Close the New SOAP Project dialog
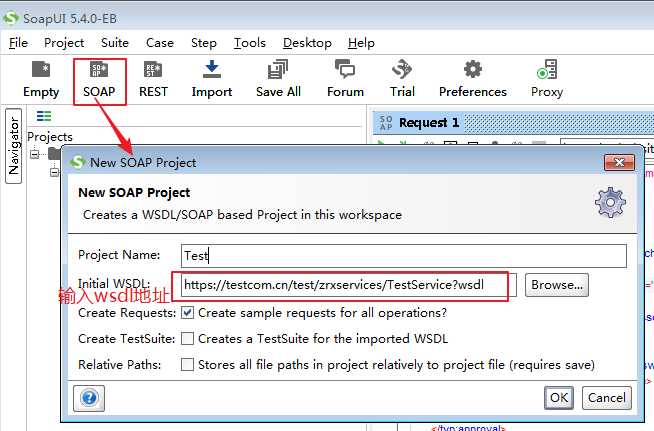The image size is (654, 431). (619, 162)
